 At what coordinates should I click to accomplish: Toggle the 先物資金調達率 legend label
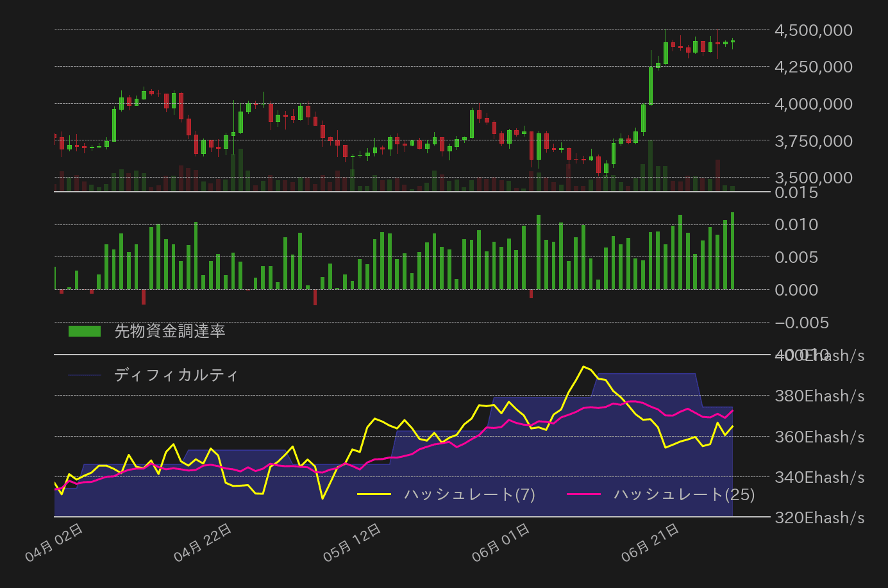click(x=170, y=331)
